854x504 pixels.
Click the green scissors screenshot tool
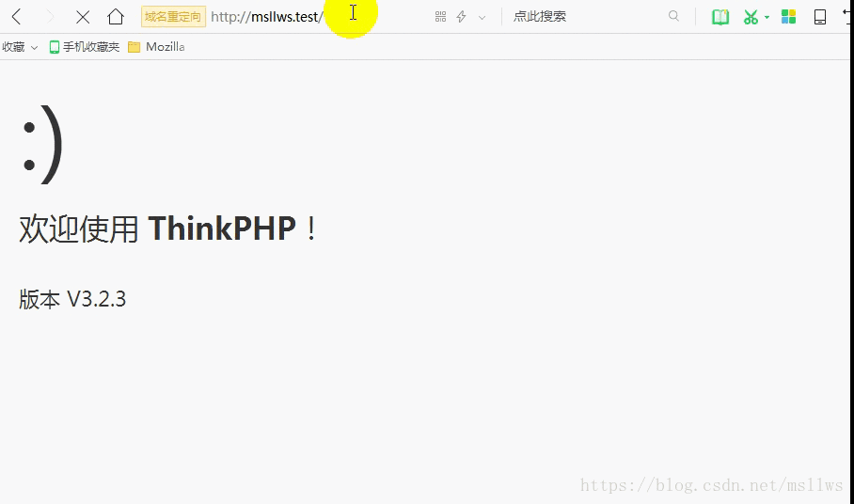pos(751,17)
